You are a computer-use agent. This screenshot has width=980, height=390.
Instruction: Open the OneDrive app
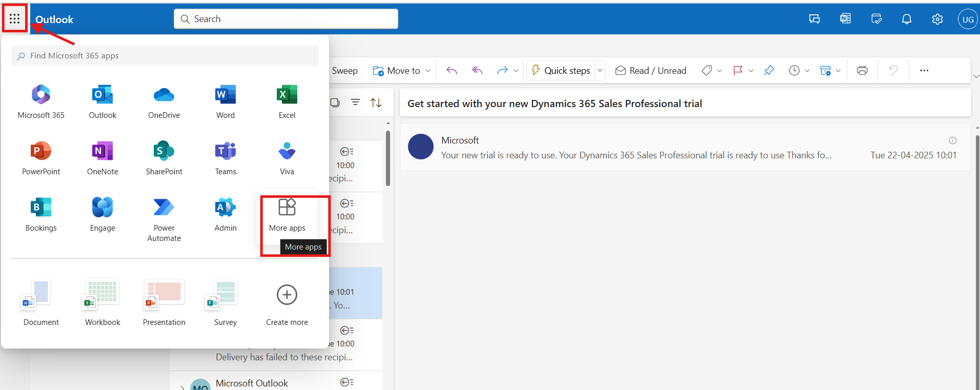(164, 101)
